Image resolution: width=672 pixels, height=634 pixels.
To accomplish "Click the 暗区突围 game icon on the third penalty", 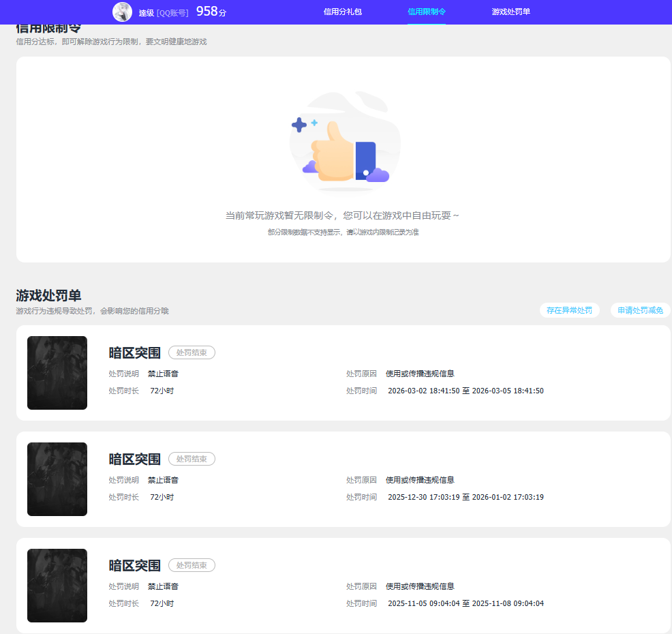I will click(x=57, y=586).
